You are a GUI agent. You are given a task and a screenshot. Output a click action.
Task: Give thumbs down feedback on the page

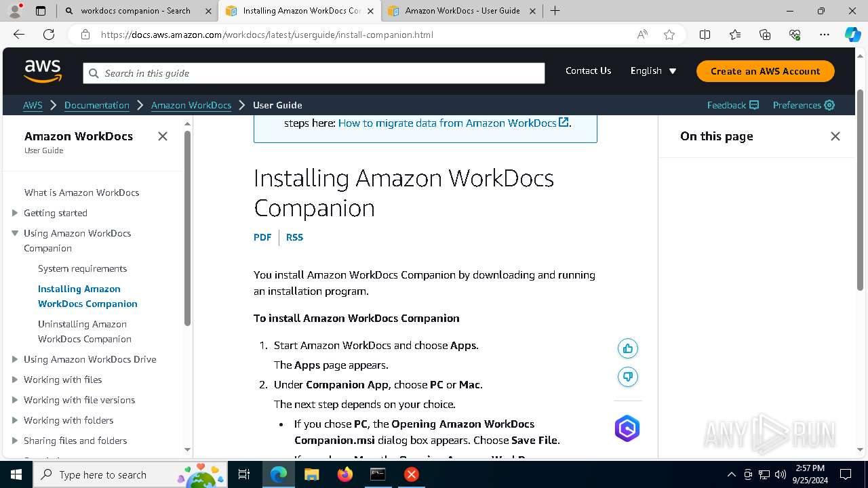(x=628, y=377)
